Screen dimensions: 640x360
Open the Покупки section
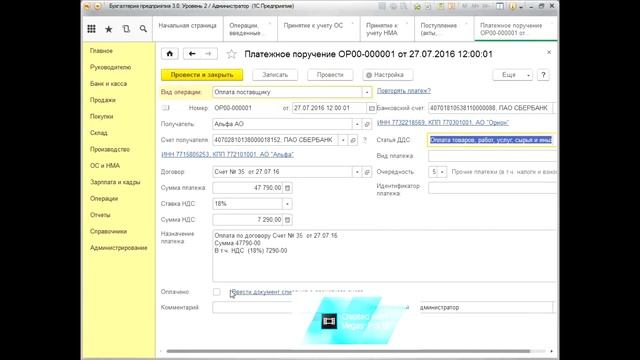coord(102,116)
